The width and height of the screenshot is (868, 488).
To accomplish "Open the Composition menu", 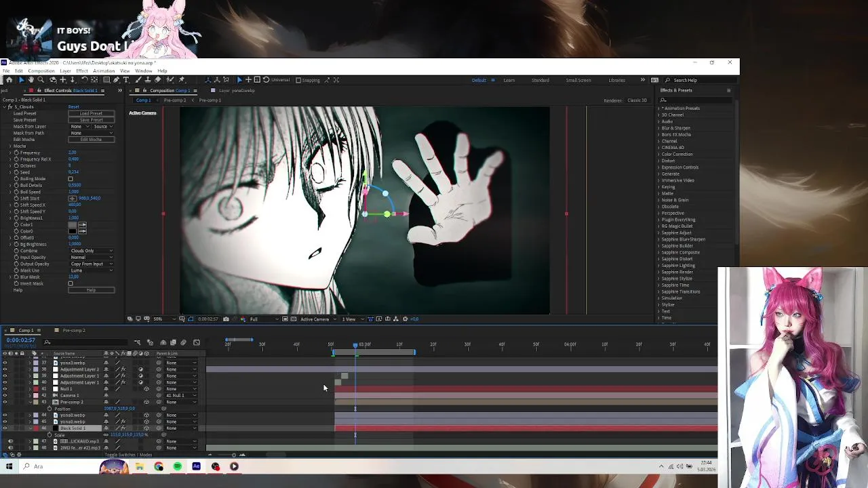I will tap(41, 71).
